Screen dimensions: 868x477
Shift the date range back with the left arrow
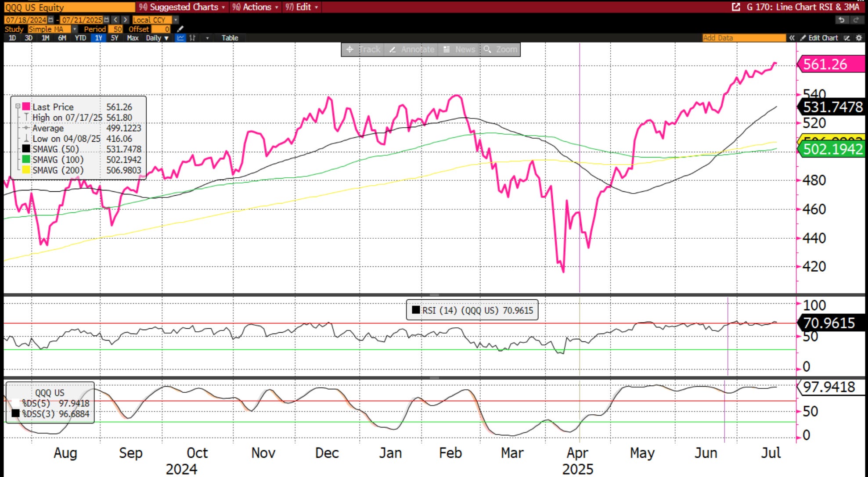[115, 20]
